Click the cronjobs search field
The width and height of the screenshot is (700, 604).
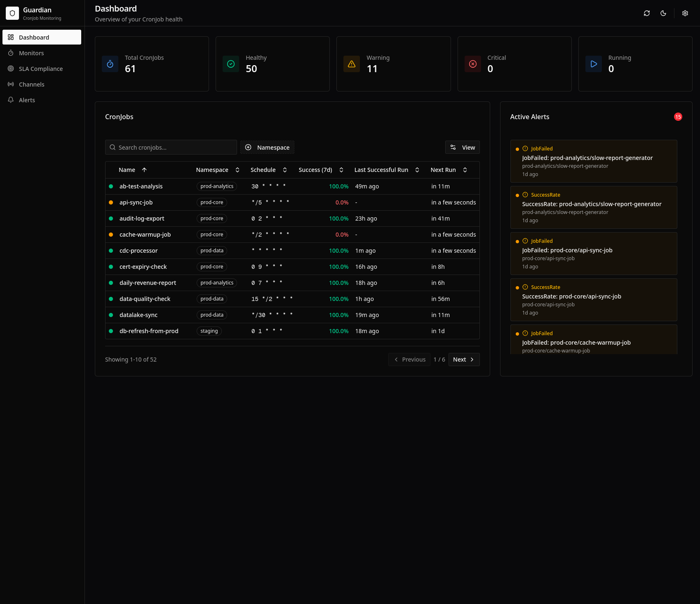pos(171,147)
